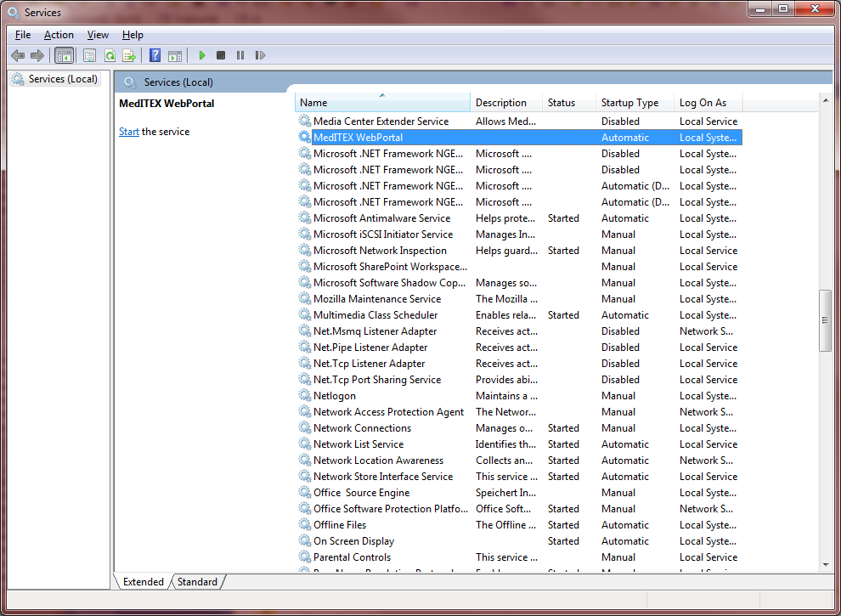The image size is (841, 616).
Task: Start the service with green play icon
Action: pos(202,55)
